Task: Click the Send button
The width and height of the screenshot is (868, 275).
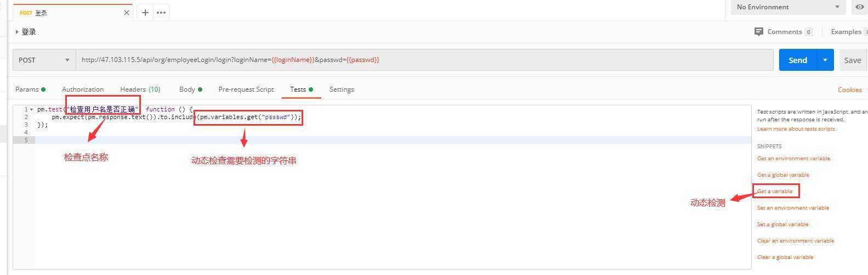Action: (x=798, y=60)
